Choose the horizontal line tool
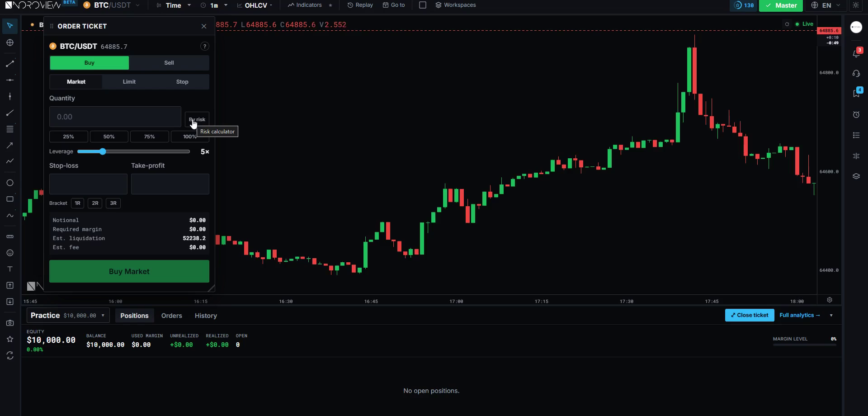 coord(10,80)
